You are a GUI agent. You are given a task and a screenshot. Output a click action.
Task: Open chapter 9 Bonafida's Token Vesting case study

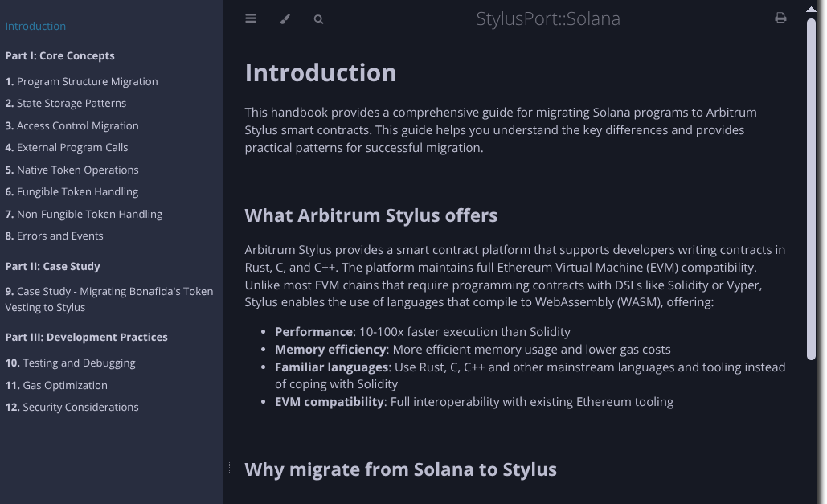(x=109, y=299)
